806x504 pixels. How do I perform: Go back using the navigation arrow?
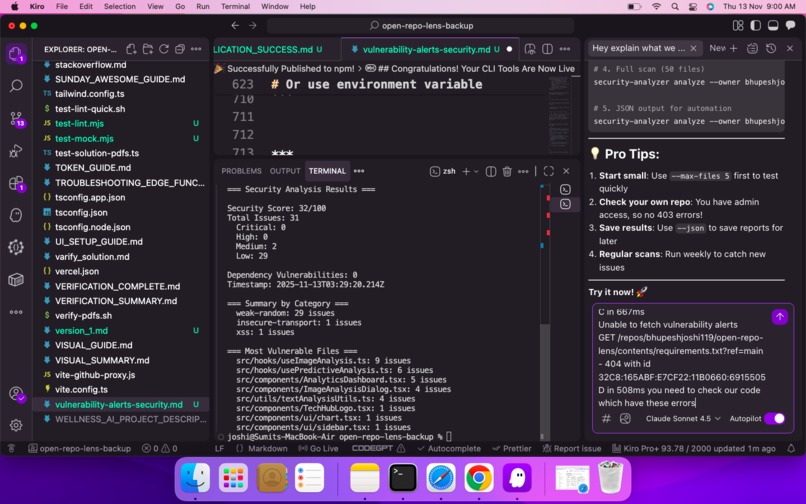[235, 25]
